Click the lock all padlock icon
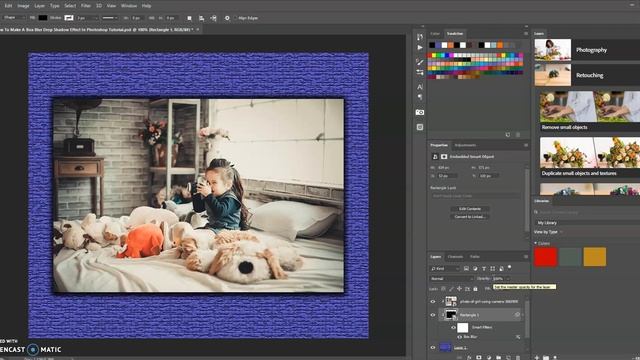Image resolution: width=640 pixels, height=360 pixels. (476, 289)
